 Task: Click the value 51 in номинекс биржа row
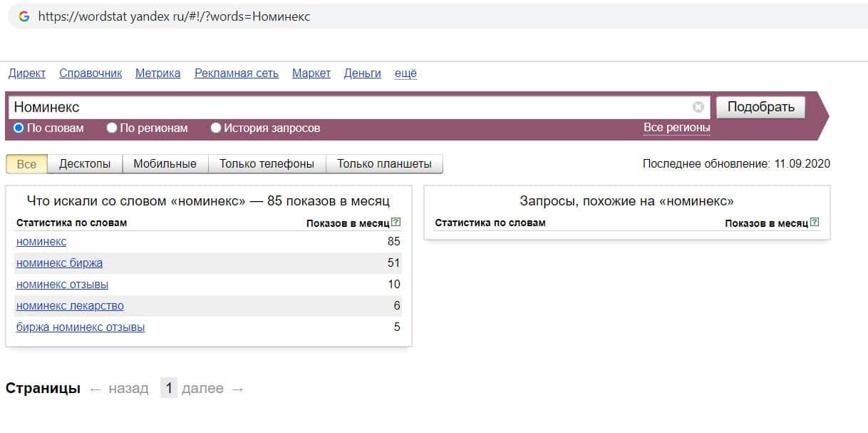tap(394, 263)
